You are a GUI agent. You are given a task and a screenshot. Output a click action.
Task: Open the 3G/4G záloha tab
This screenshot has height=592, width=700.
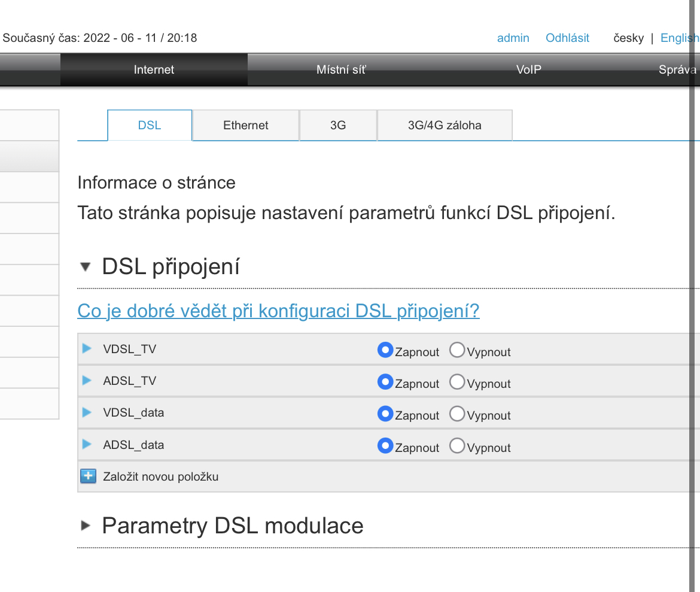(445, 125)
